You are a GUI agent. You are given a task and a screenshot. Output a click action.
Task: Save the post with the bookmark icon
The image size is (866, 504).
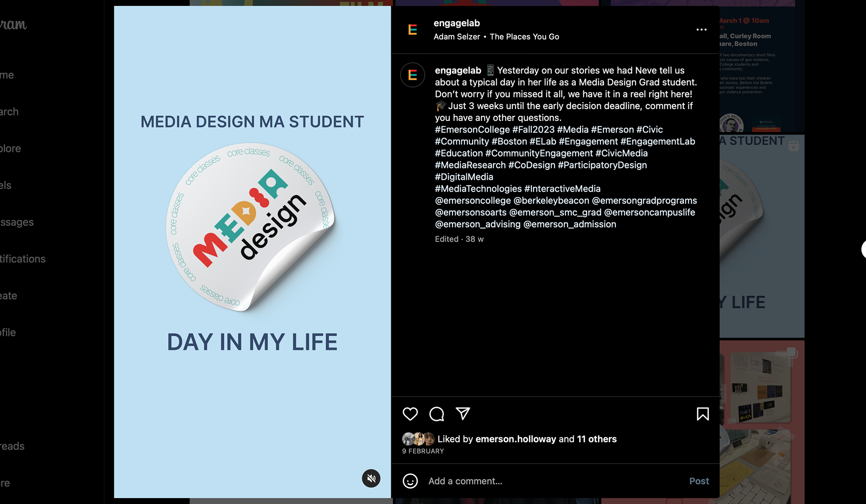point(703,414)
